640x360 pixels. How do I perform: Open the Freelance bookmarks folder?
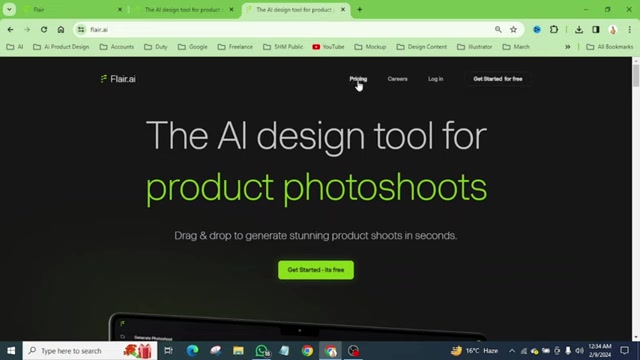pos(235,47)
